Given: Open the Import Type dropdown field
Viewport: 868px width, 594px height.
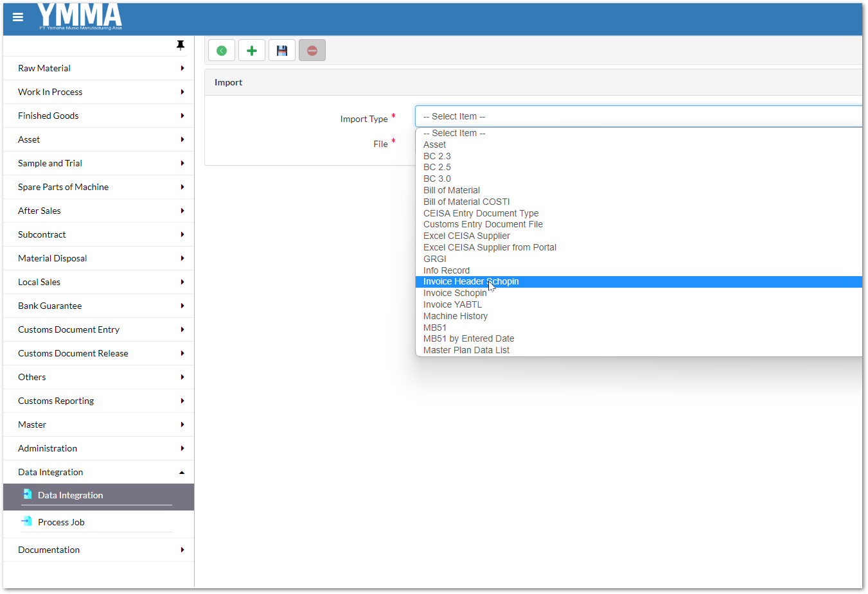Looking at the screenshot, I should click(x=638, y=116).
